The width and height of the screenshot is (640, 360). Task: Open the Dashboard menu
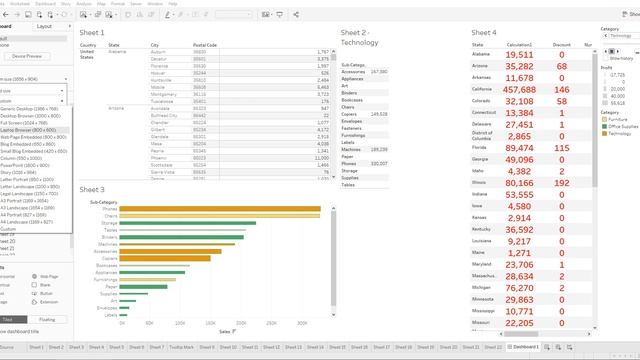tap(45, 4)
